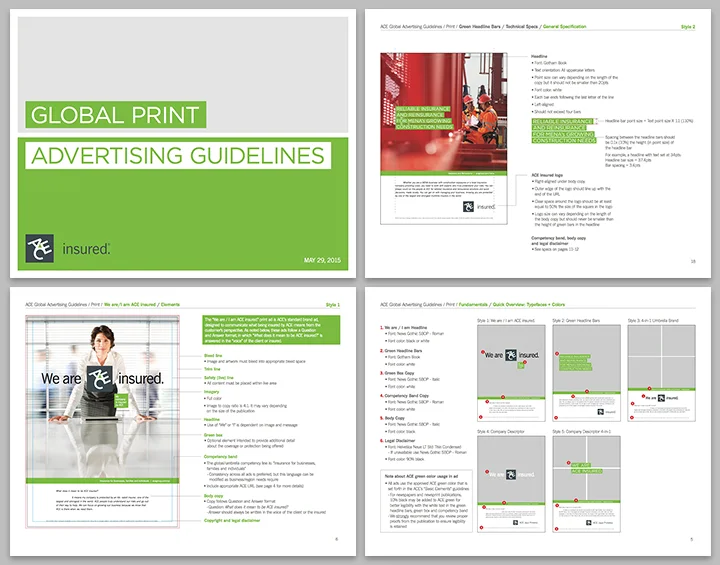This screenshot has width=720, height=565.
Task: Click the "Competency band" label on Elements page
Action: click(x=220, y=457)
